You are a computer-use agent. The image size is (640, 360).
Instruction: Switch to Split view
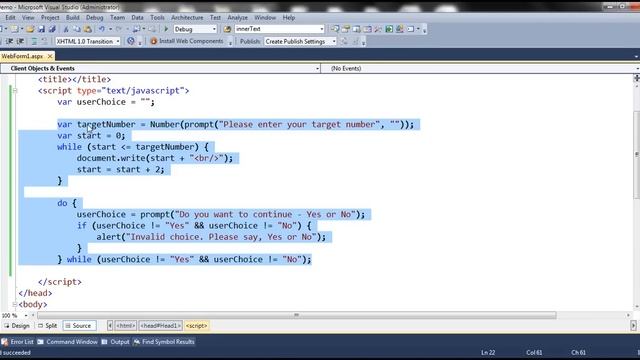[x=47, y=326]
